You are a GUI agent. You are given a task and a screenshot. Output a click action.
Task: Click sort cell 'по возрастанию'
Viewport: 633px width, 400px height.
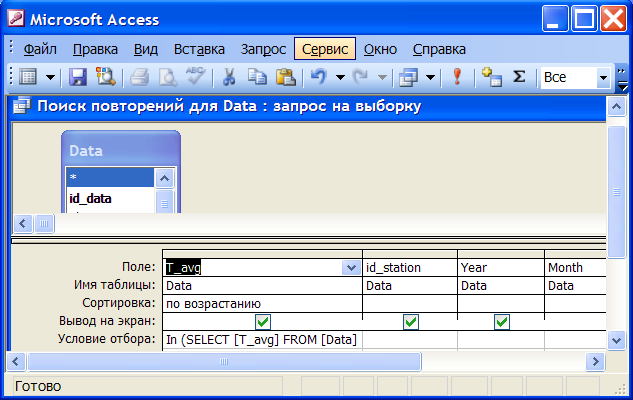[262, 304]
